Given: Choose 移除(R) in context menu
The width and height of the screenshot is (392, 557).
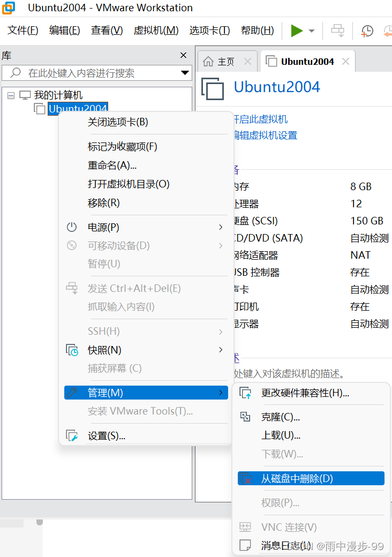Looking at the screenshot, I should (146, 203).
